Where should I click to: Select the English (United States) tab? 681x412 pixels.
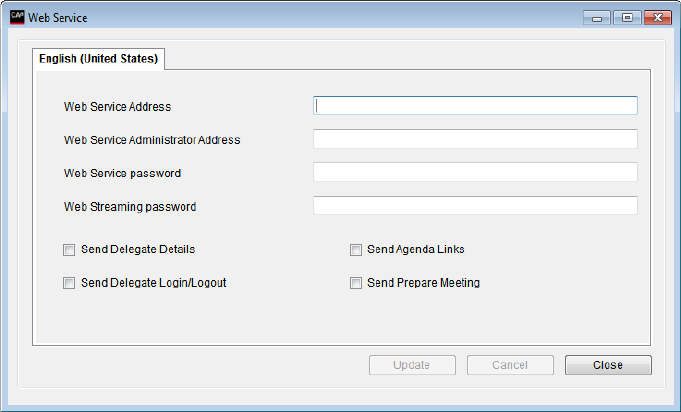click(99, 59)
